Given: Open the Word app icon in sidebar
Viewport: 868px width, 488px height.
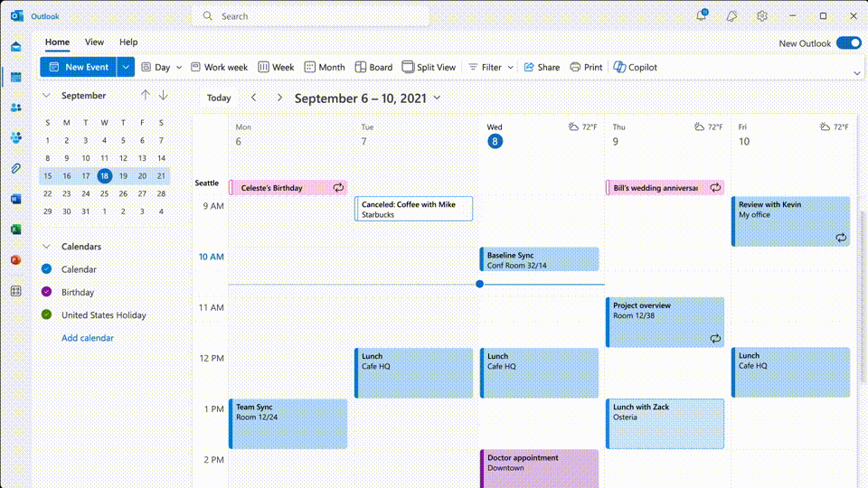Looking at the screenshot, I should pos(16,199).
